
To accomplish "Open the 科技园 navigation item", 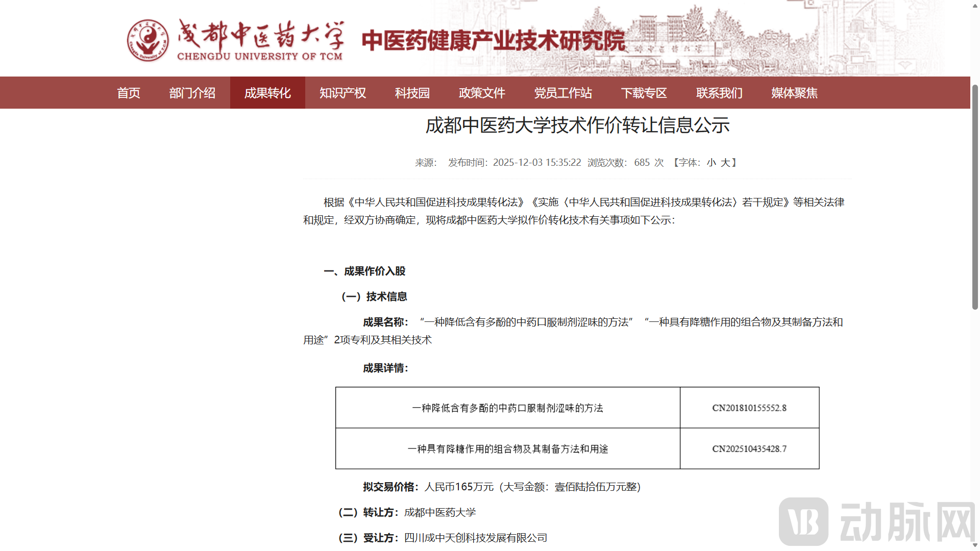I will click(x=412, y=93).
